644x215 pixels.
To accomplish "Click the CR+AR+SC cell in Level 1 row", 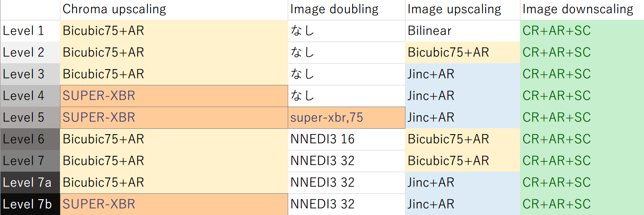I will pyautogui.click(x=582, y=31).
